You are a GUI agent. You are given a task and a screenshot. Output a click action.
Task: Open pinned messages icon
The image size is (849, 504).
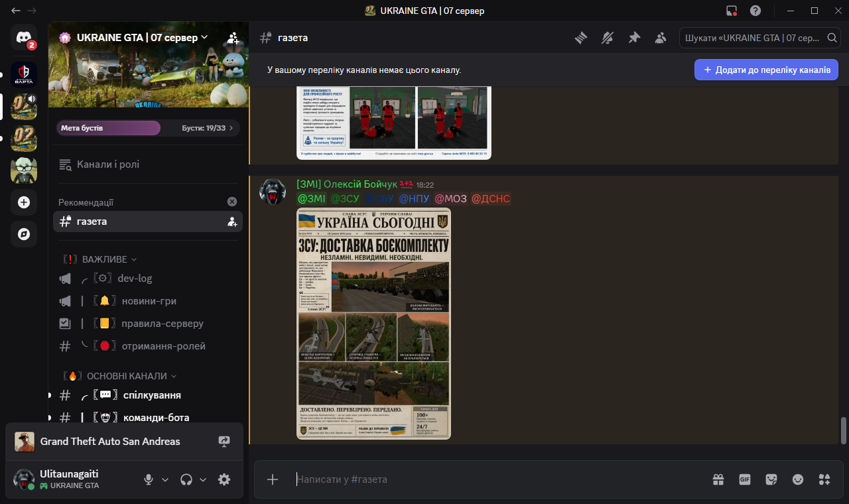pos(634,38)
